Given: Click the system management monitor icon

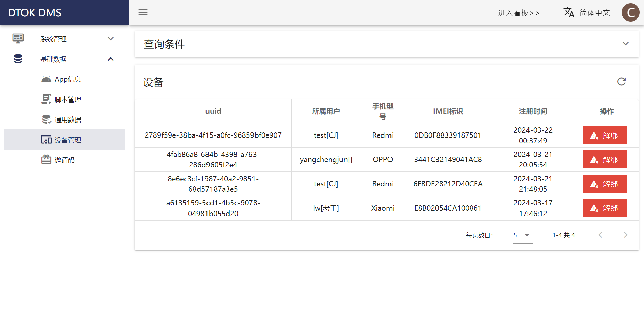Looking at the screenshot, I should (18, 39).
